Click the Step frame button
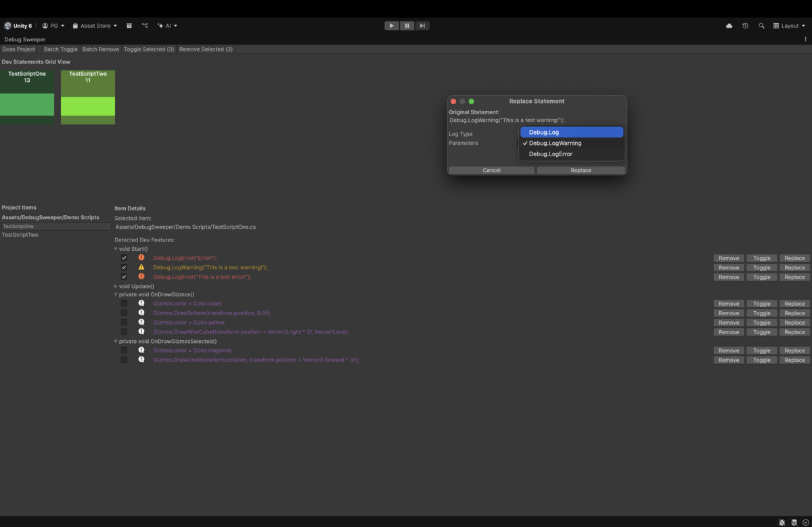The width and height of the screenshot is (812, 527). tap(422, 26)
